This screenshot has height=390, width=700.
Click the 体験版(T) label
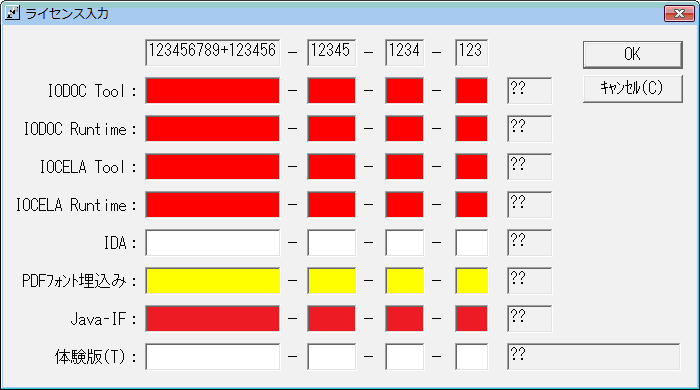[96, 357]
